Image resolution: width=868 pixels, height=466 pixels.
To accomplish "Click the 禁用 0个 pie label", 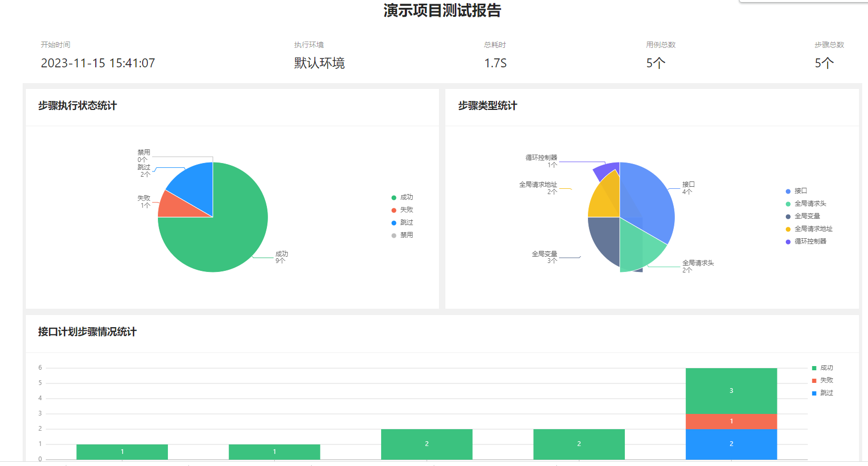I will (x=144, y=156).
